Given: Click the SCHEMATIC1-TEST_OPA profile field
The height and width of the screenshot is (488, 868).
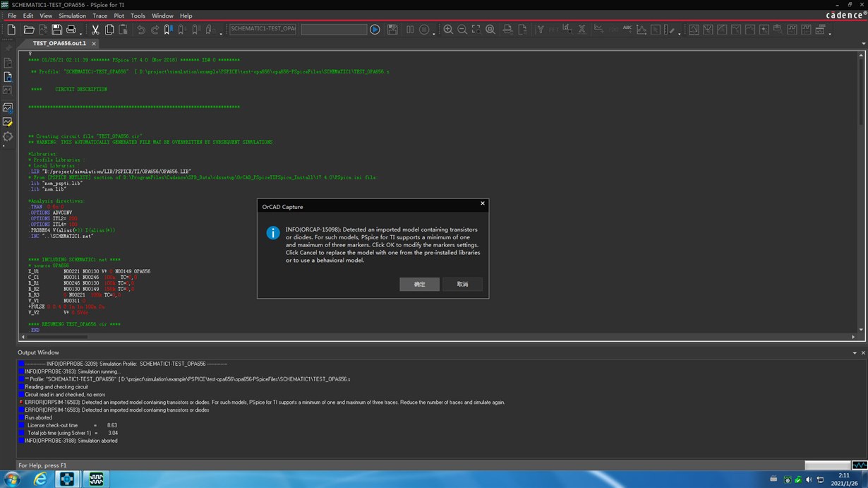Looking at the screenshot, I should coord(263,29).
